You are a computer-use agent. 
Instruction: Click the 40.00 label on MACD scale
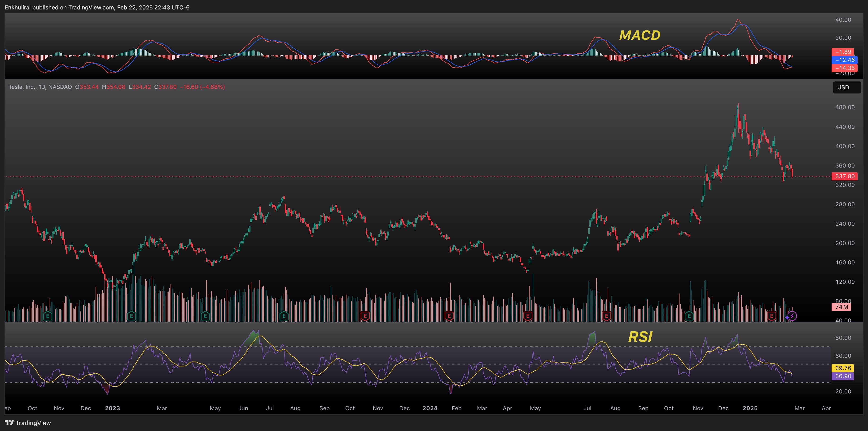(x=843, y=20)
